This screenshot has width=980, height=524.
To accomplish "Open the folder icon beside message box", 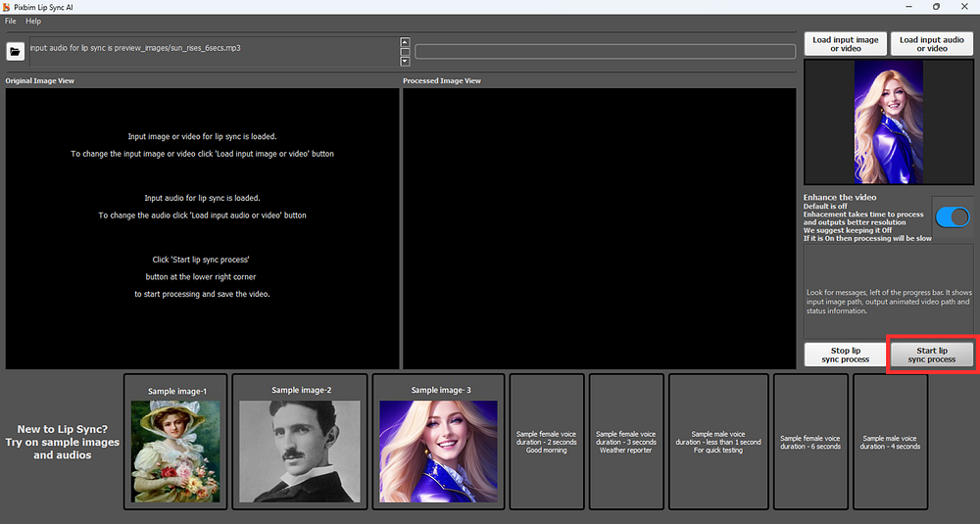I will [x=16, y=51].
